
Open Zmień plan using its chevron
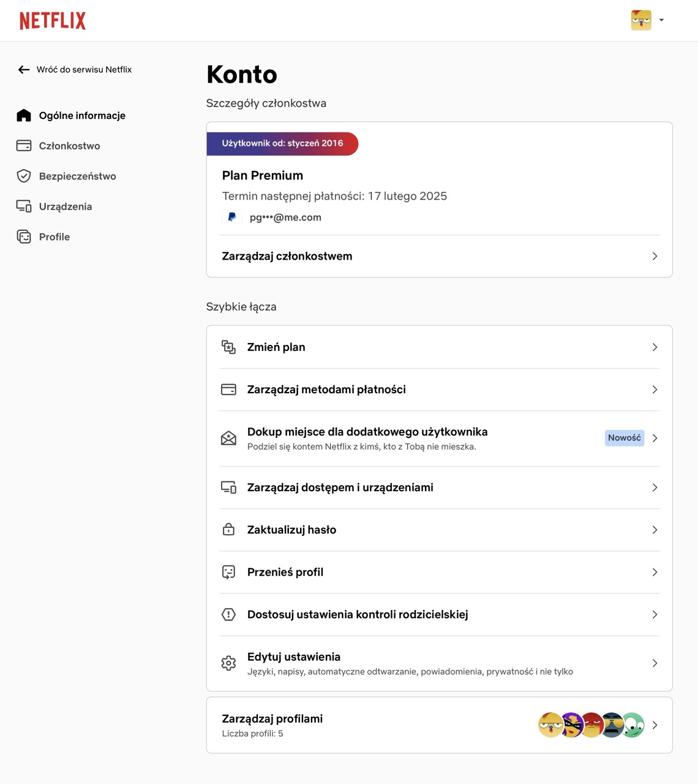655,347
